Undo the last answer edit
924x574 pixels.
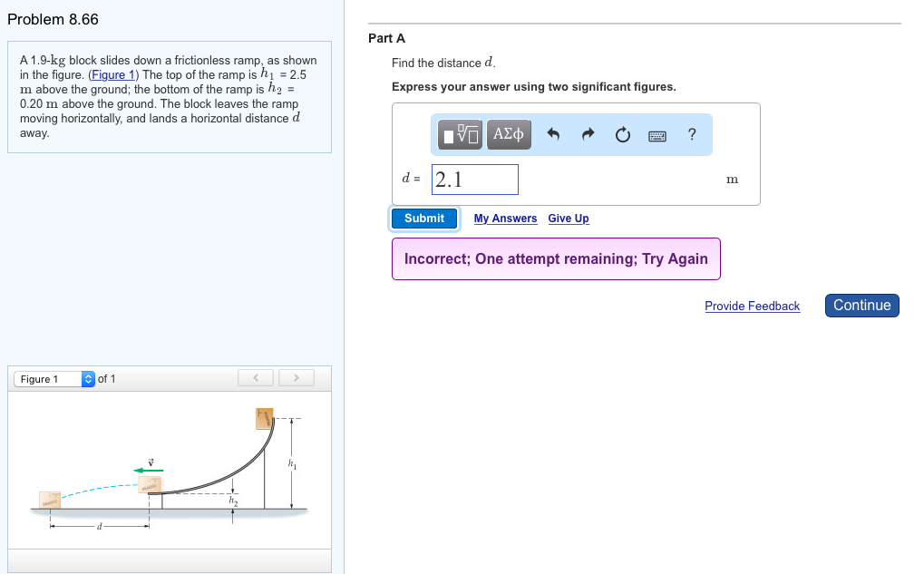pyautogui.click(x=553, y=133)
